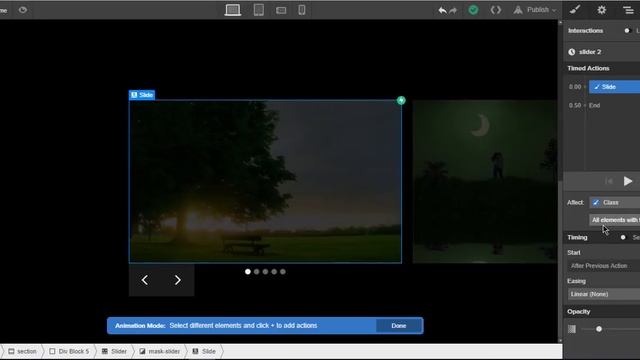Open the Affect Class dropdown

[x=614, y=202]
